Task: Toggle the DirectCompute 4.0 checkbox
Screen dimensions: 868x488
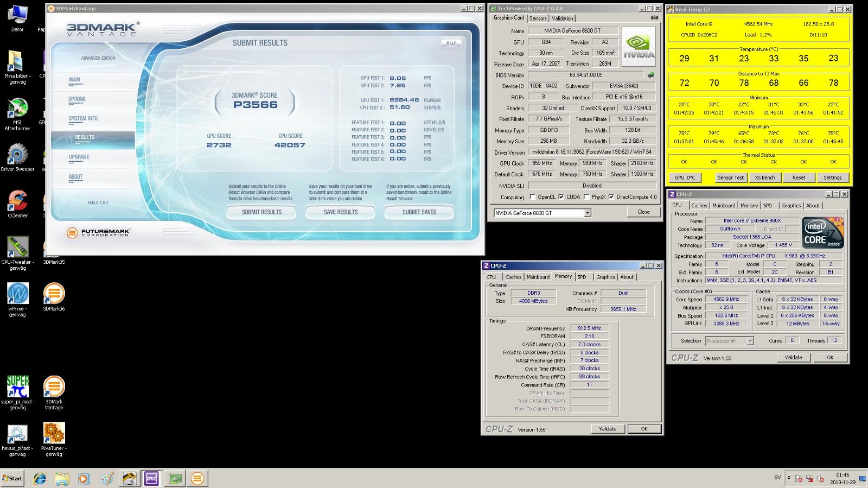Action: pos(611,197)
